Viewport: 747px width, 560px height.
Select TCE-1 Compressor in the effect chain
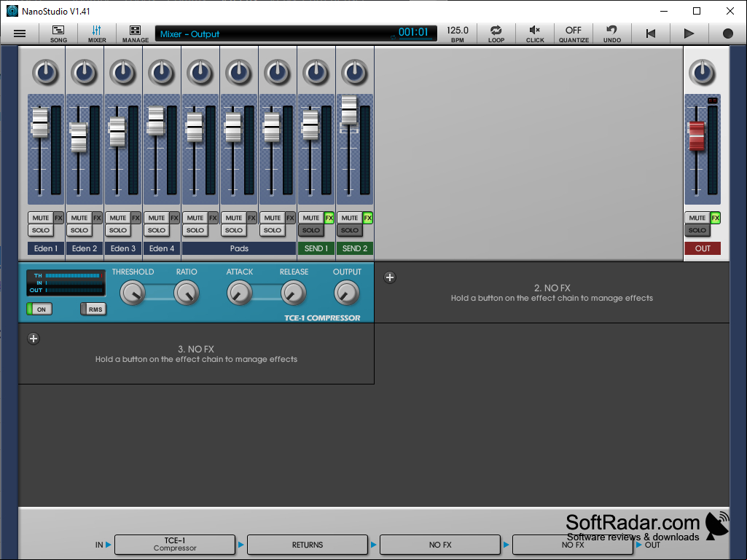coord(175,544)
